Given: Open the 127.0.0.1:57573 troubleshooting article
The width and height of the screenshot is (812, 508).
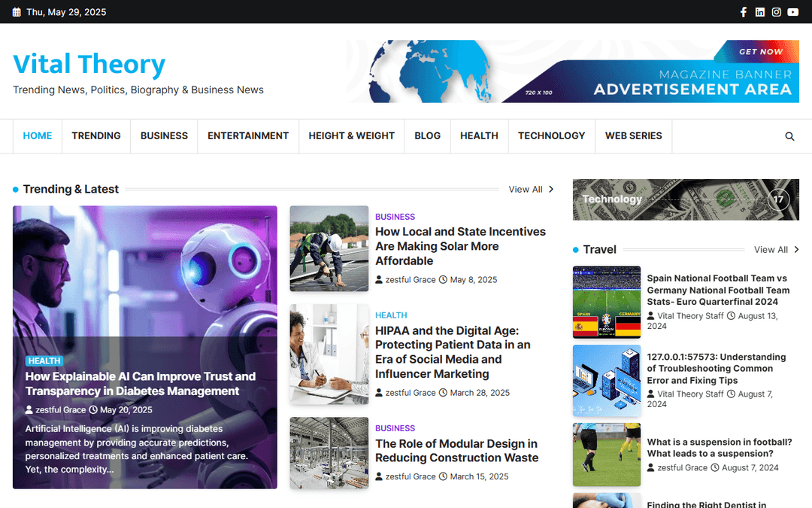Looking at the screenshot, I should (x=717, y=369).
